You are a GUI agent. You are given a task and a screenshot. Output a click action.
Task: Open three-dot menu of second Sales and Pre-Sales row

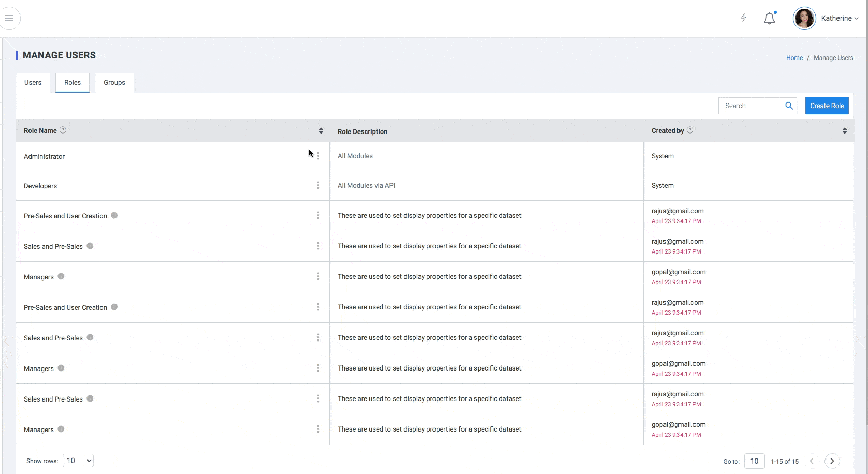[318, 337]
